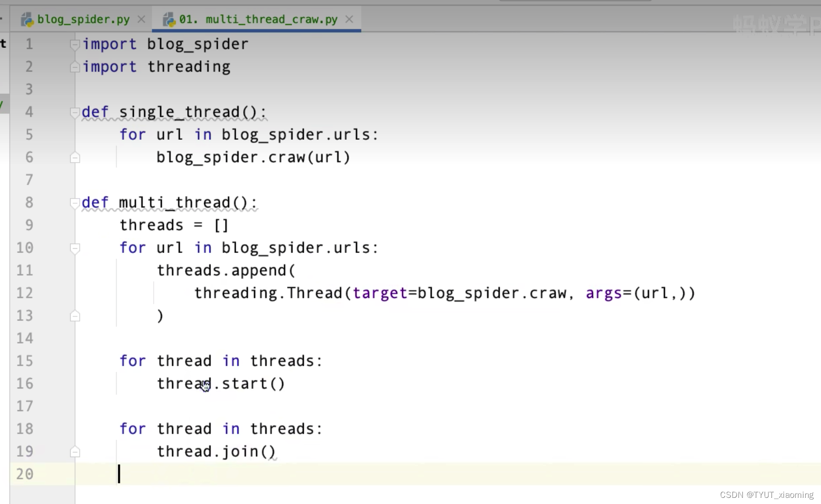This screenshot has width=821, height=504.
Task: Click 'args' keyword argument on line 12
Action: 603,293
